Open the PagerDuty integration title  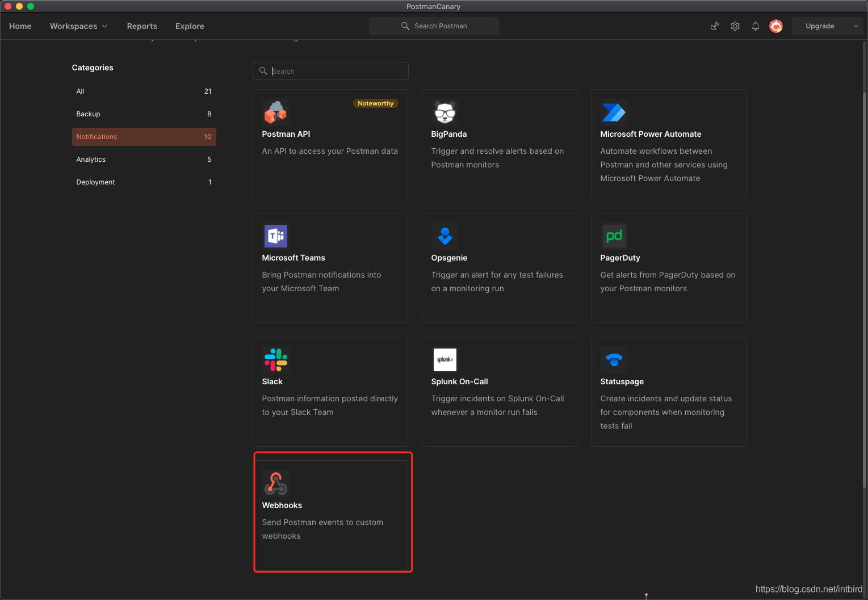pyautogui.click(x=620, y=258)
